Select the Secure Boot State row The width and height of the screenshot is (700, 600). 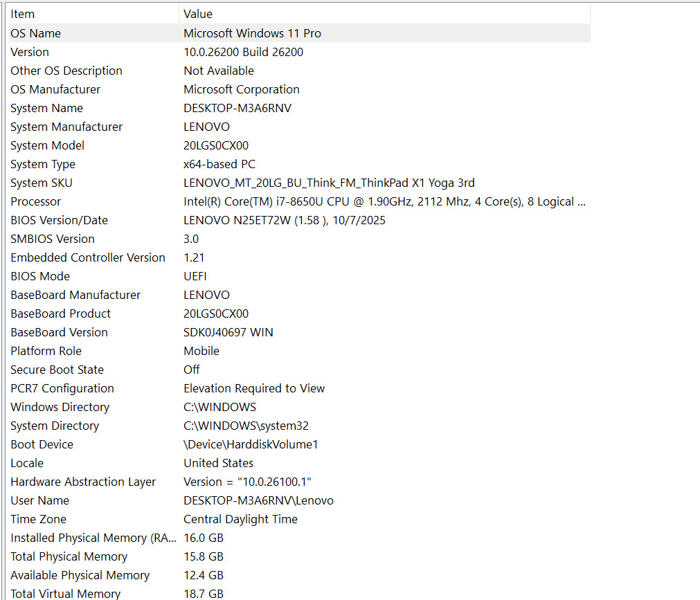coord(300,370)
